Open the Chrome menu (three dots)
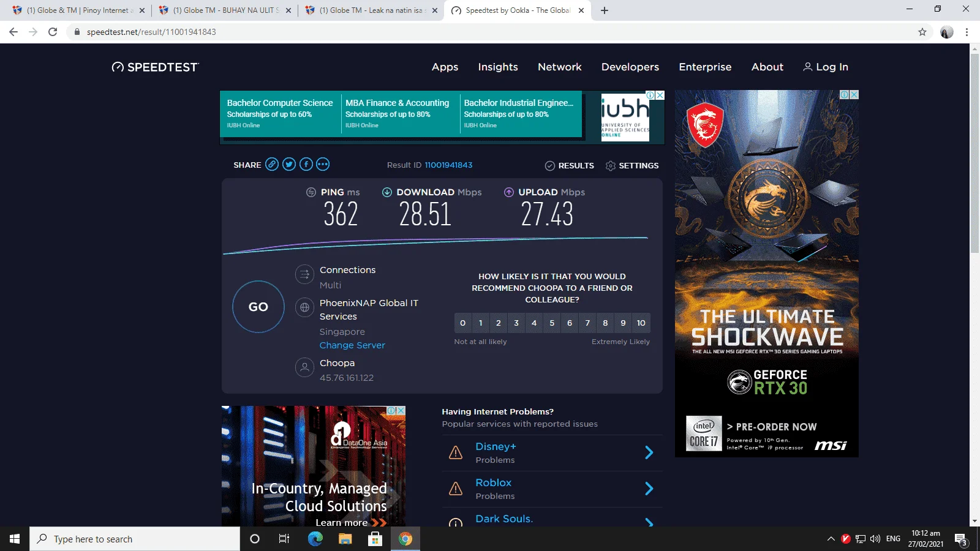This screenshot has width=980, height=551. 967,32
